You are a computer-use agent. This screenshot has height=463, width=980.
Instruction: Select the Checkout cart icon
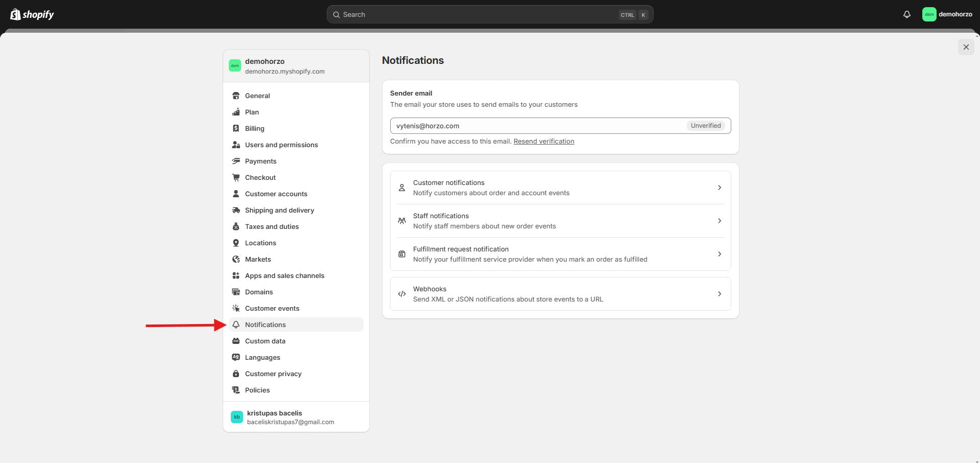click(x=236, y=177)
